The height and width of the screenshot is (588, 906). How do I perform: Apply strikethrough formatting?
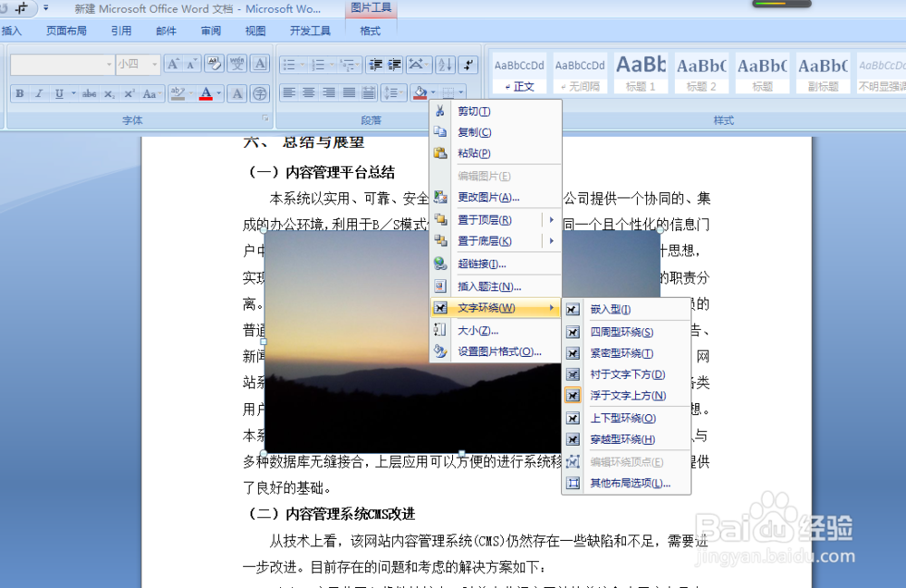[x=89, y=93]
